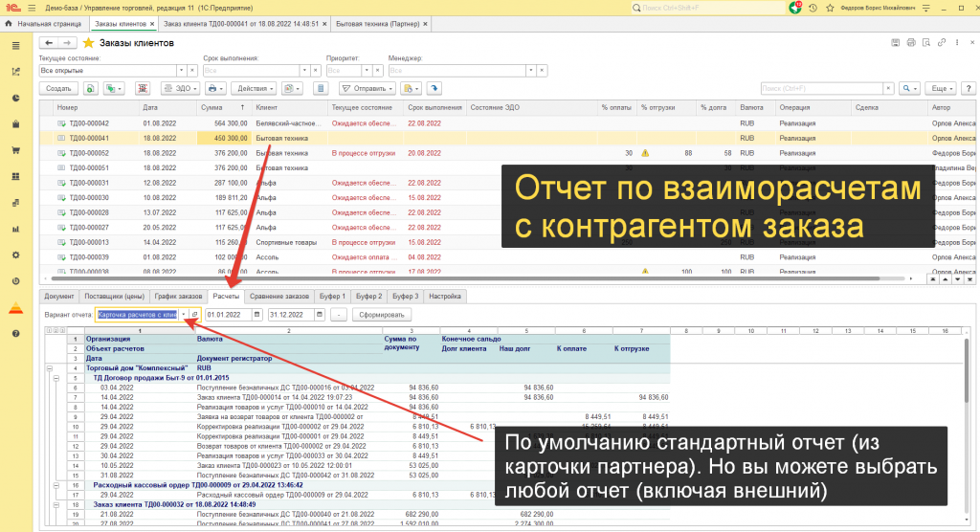Open favorites star in the title bar
980x532 pixels.
[830, 8]
